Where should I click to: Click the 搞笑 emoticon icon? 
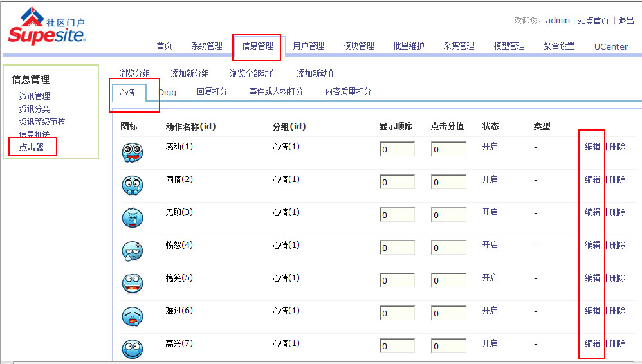click(133, 284)
